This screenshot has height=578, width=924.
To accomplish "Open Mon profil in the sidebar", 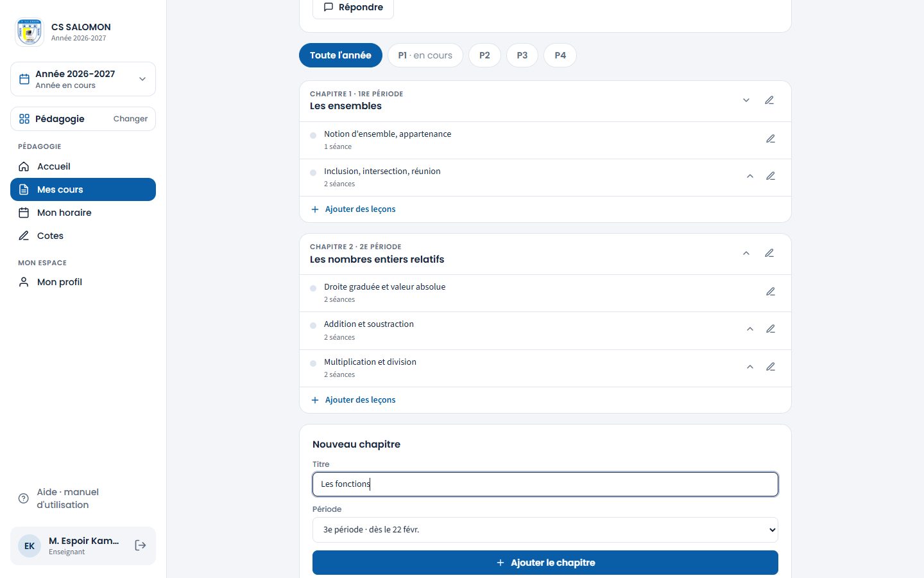I will click(83, 282).
